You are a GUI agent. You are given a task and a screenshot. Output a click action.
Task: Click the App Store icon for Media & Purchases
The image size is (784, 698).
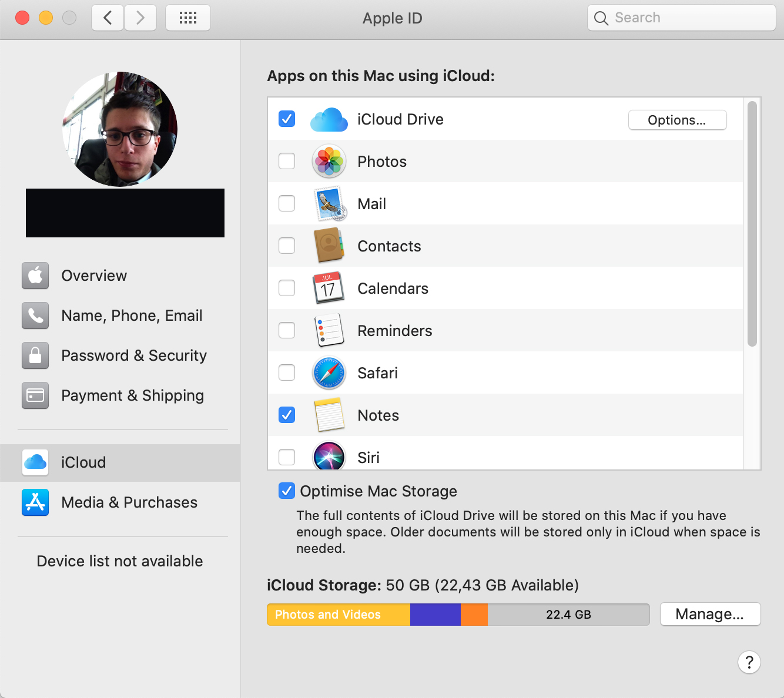pyautogui.click(x=35, y=502)
